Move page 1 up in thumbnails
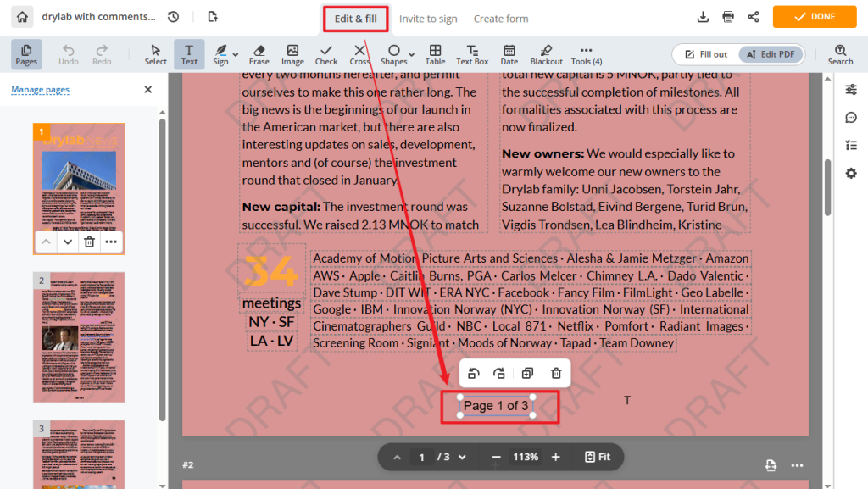868x489 pixels. click(x=46, y=242)
